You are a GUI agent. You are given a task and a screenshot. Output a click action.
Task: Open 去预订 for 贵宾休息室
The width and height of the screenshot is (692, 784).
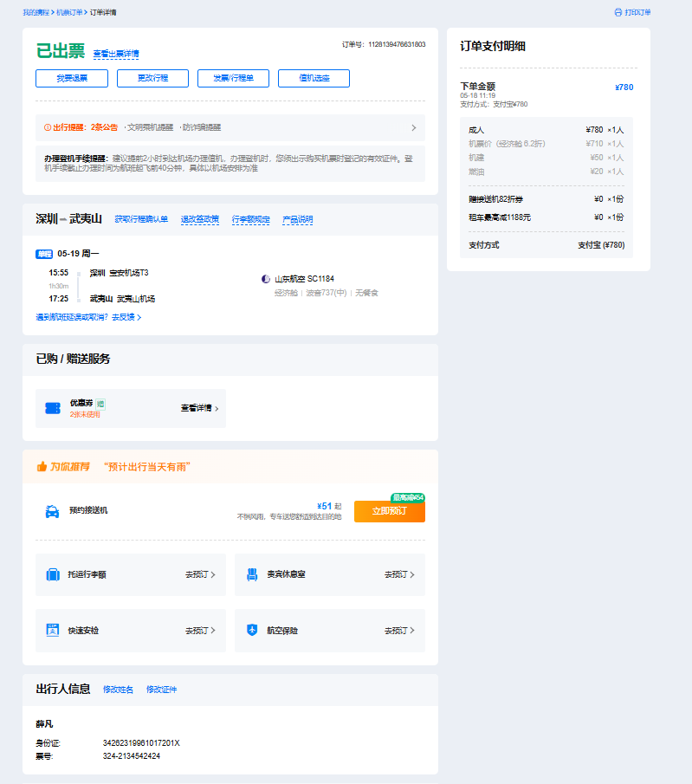(399, 574)
